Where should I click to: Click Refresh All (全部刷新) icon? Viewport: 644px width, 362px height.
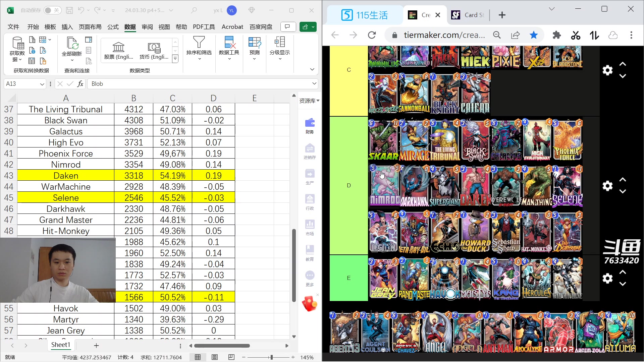(72, 49)
